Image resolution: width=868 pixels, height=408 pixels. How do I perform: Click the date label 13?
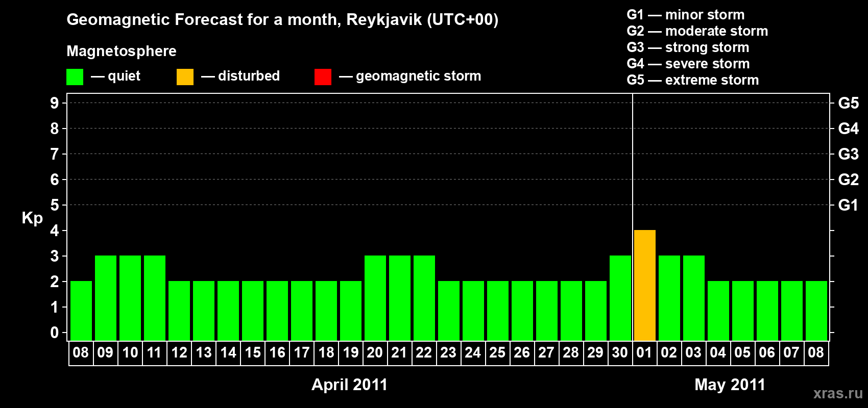(x=203, y=352)
